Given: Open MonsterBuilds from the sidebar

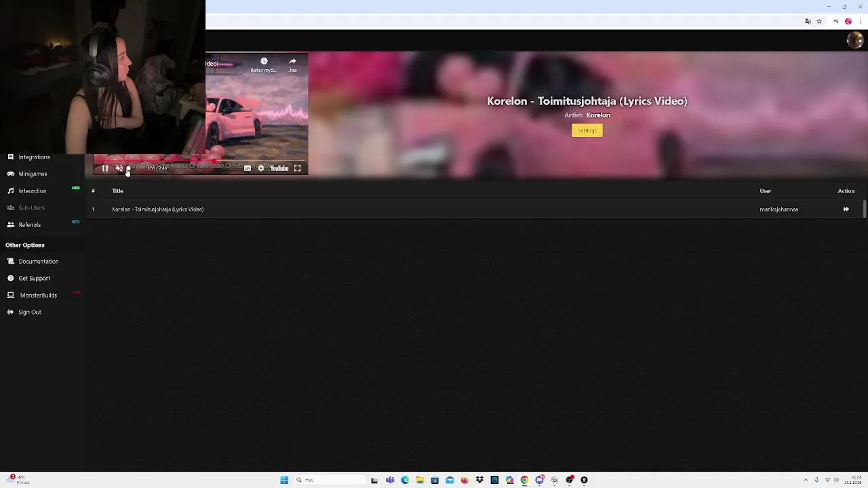Looking at the screenshot, I should point(39,296).
